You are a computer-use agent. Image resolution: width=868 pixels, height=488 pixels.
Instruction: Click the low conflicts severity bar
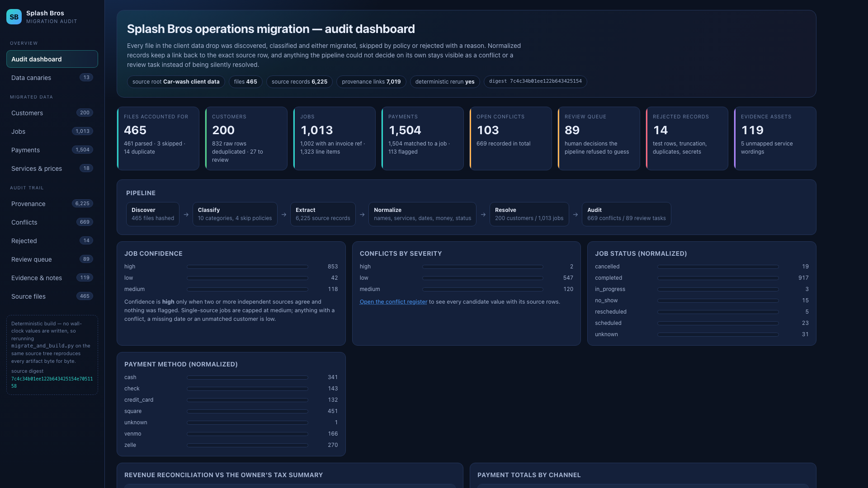click(483, 278)
